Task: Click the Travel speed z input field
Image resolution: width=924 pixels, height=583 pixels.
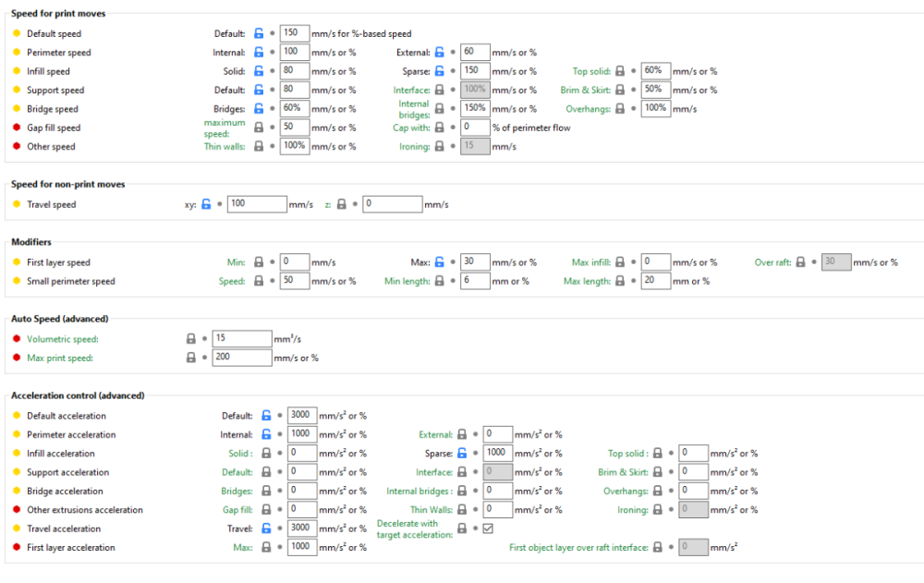Action: tap(393, 204)
